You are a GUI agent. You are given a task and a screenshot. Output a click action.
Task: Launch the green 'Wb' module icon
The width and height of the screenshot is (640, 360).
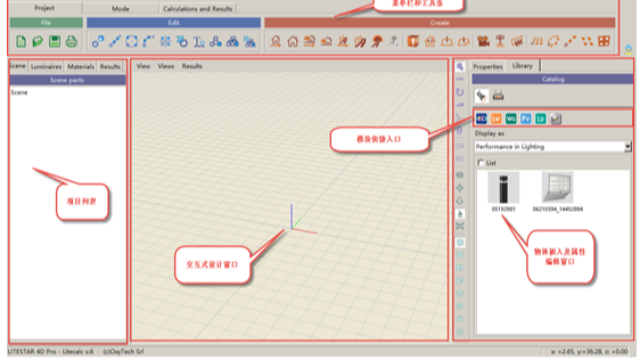pyautogui.click(x=511, y=119)
